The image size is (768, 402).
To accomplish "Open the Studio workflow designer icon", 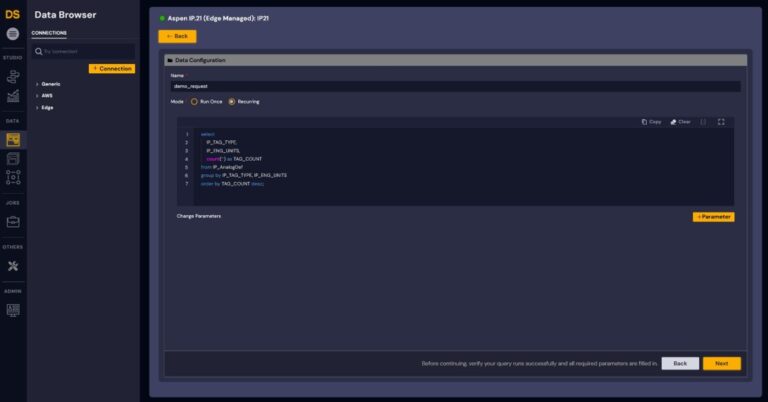I will [13, 75].
